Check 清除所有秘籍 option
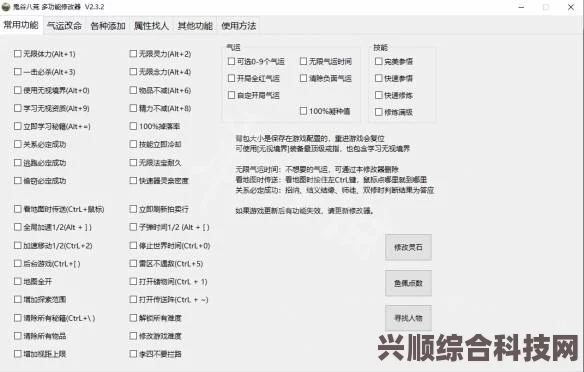This screenshot has height=372, width=584. [18, 318]
